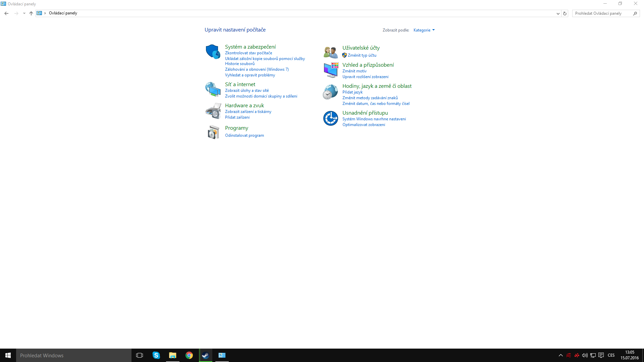Show hidden system tray icons chevron
Screen dimensions: 644x362
tap(560, 355)
